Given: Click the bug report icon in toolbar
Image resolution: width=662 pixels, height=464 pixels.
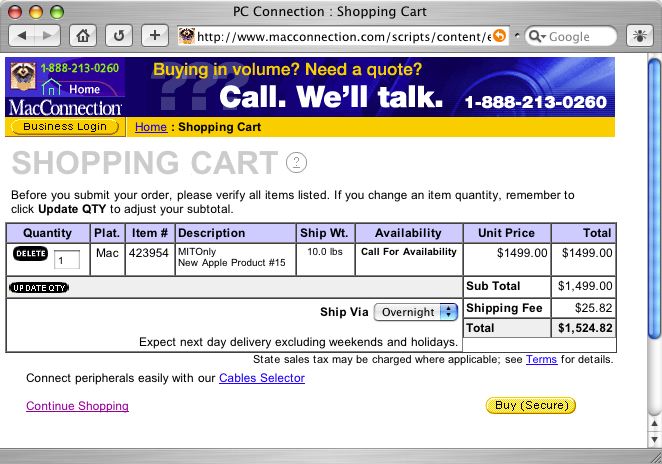Looking at the screenshot, I should coord(640,36).
